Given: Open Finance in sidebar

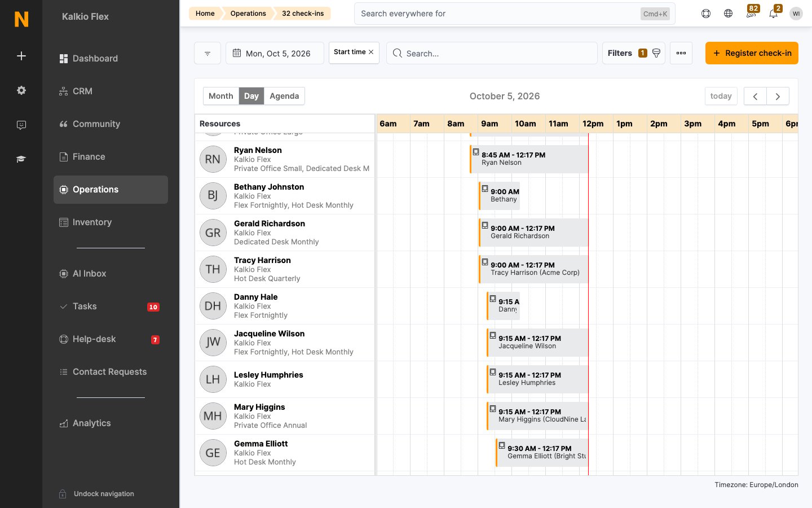Looking at the screenshot, I should click(111, 157).
